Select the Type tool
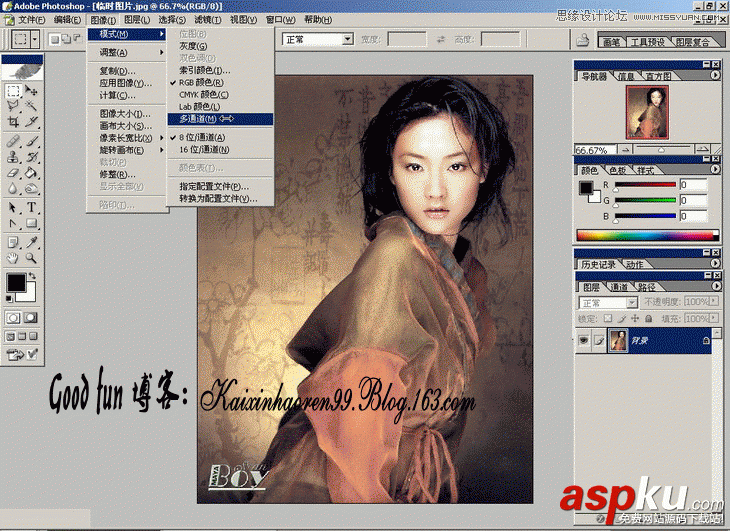 coord(31,208)
